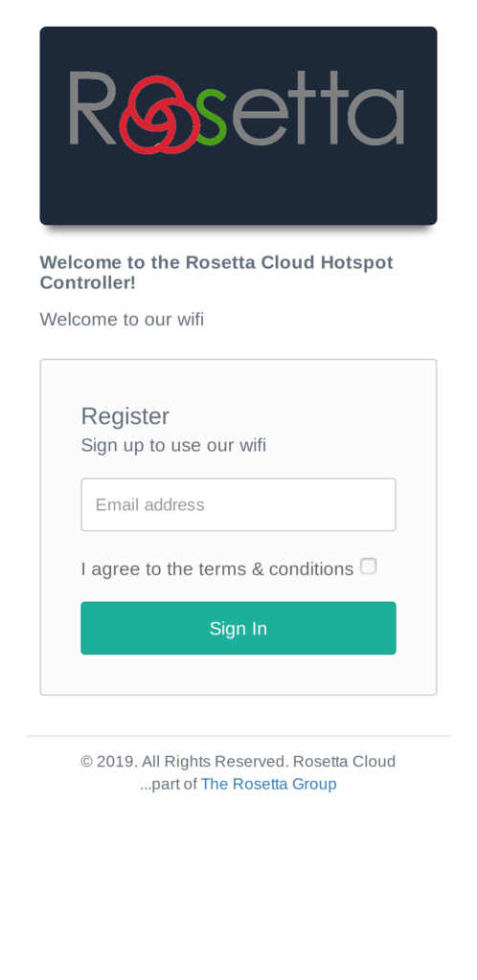The height and width of the screenshot is (980, 477).
Task: Click empty space inside the Register panel below Sign In
Action: tap(238, 675)
